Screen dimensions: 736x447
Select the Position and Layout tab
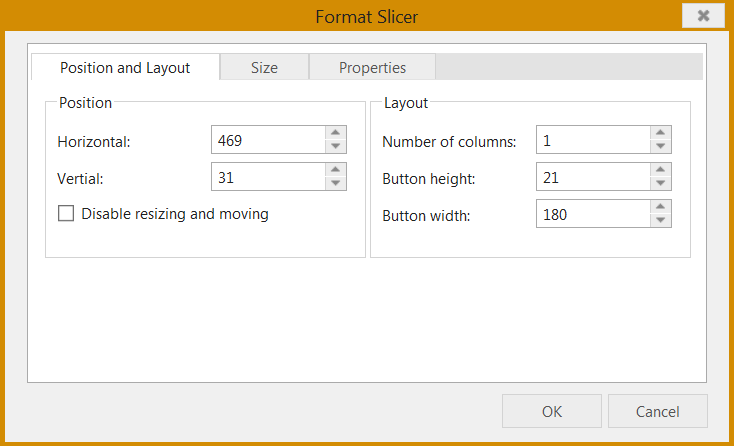tap(125, 67)
